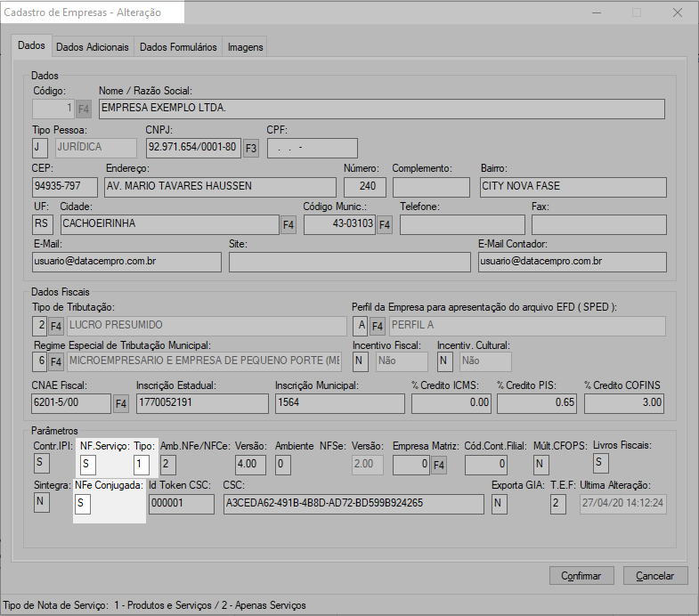Open the Dados Adicionais tab
Image resolution: width=699 pixels, height=616 pixels.
tap(93, 47)
